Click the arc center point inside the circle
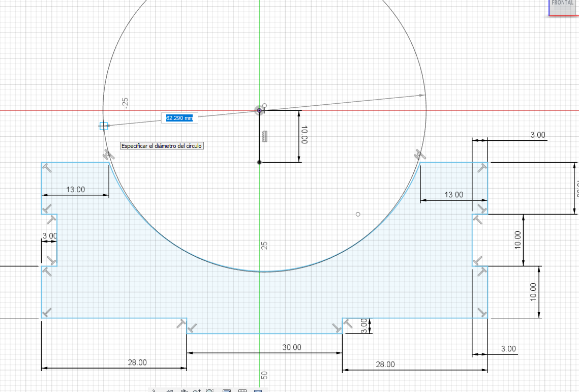The width and height of the screenshot is (579, 392). tap(358, 214)
